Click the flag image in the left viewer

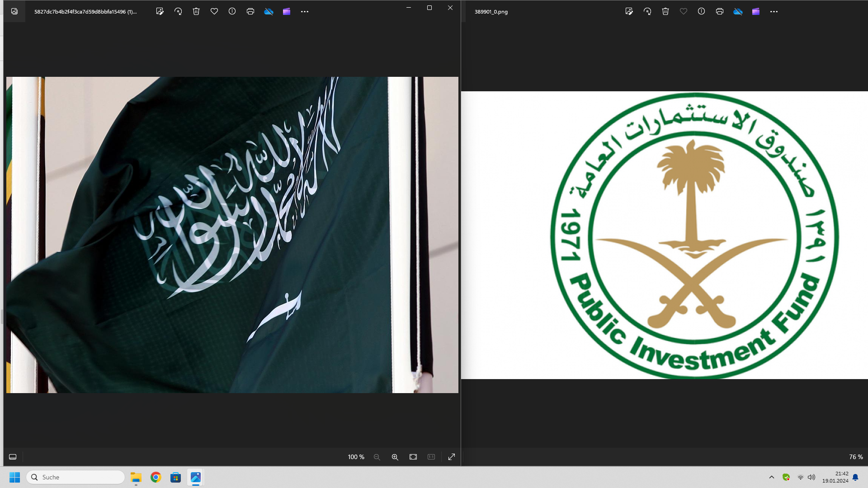coord(232,235)
